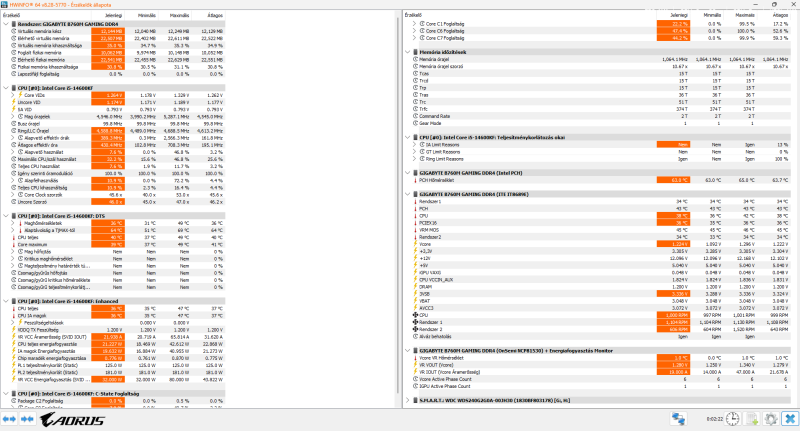800x431 pixels.
Task: Click lightning icon beside Core VIDs
Action: tap(20, 95)
